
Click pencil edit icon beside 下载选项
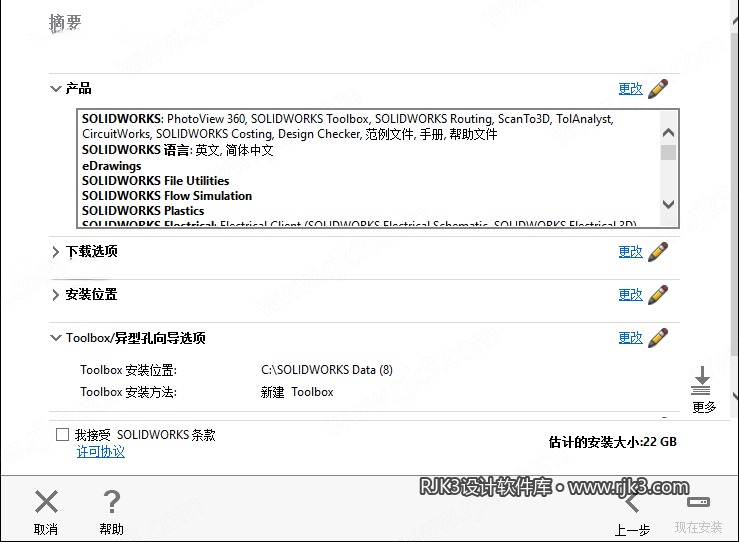[658, 252]
